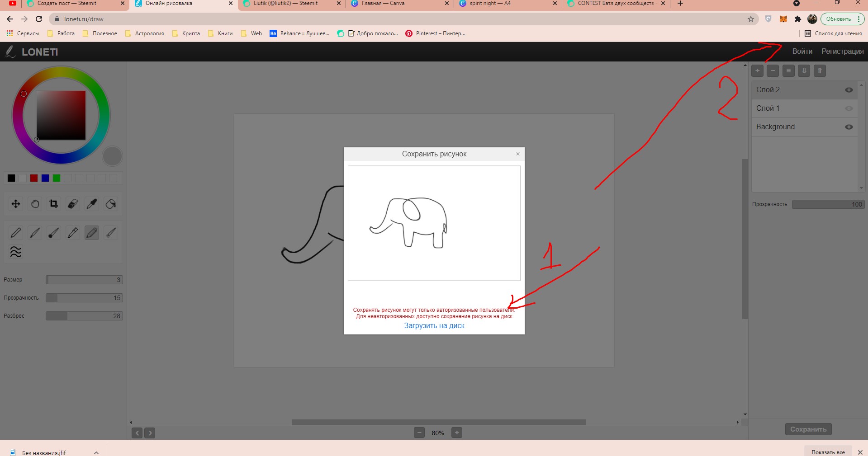Click the layer Прозрачность slider showing 100

(x=828, y=204)
